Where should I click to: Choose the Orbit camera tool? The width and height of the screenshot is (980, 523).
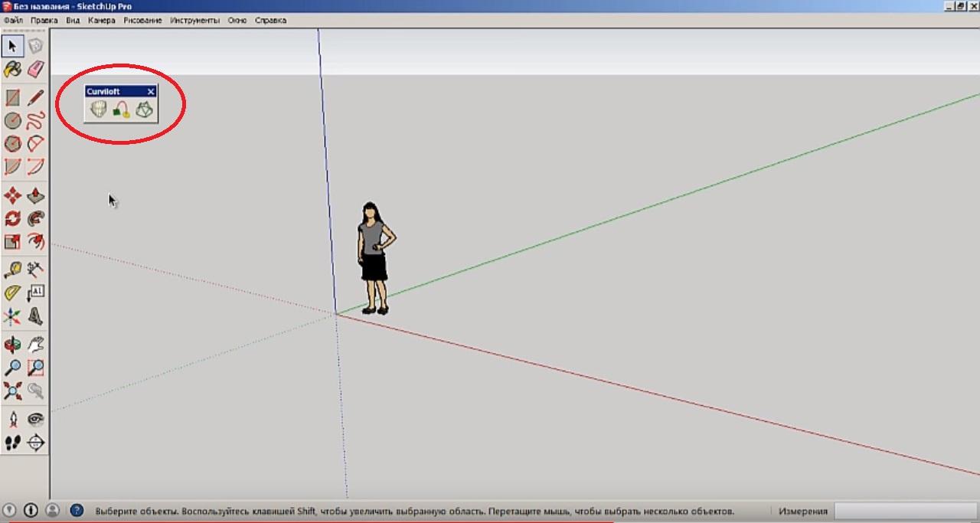13,344
